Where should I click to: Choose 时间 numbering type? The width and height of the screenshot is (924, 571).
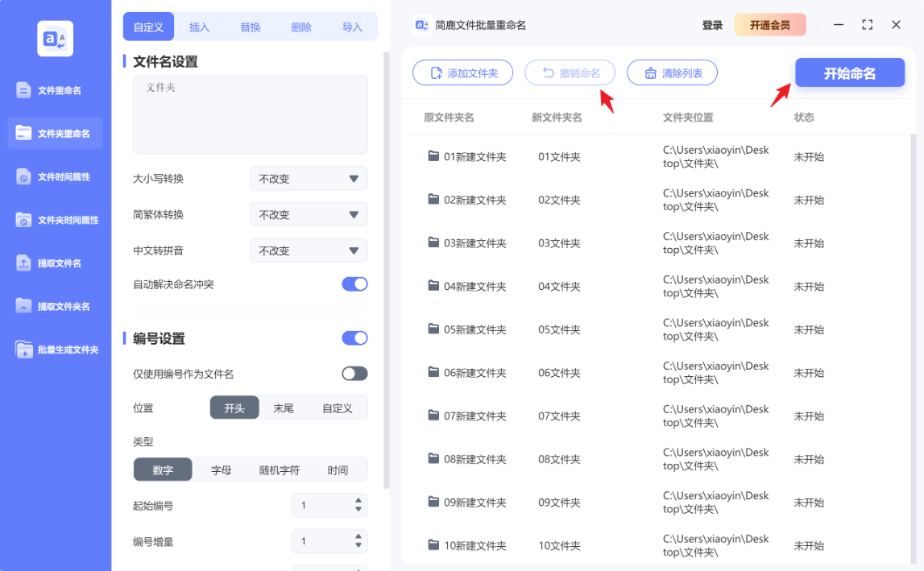[x=338, y=470]
